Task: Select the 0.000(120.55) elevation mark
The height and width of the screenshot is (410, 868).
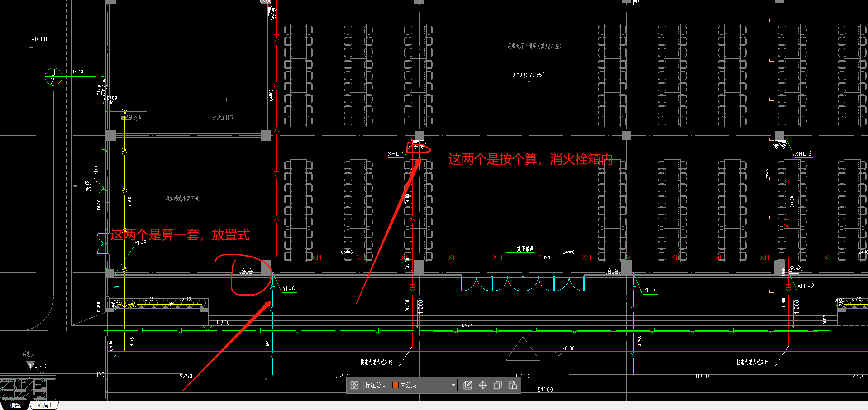Action: pos(528,75)
